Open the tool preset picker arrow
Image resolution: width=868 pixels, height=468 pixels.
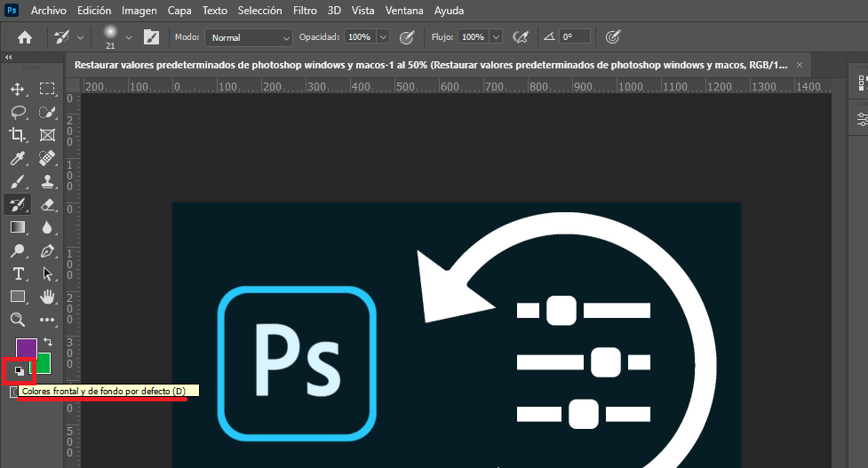[x=80, y=37]
